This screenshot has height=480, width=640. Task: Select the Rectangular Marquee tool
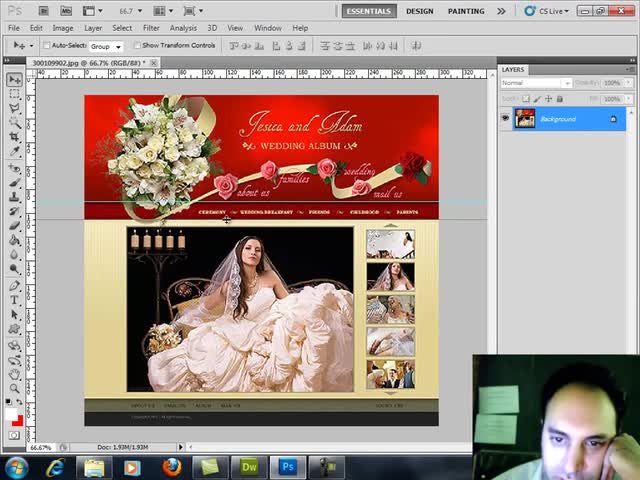14,93
